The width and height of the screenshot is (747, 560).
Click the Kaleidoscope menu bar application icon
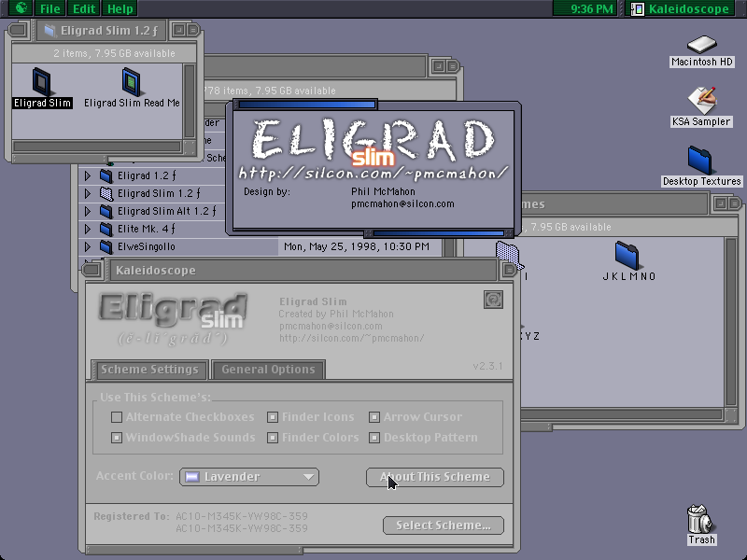coord(638,8)
